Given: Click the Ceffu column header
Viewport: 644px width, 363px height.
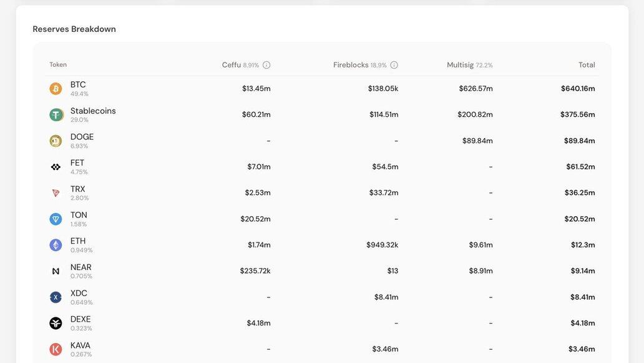Looking at the screenshot, I should (232, 65).
